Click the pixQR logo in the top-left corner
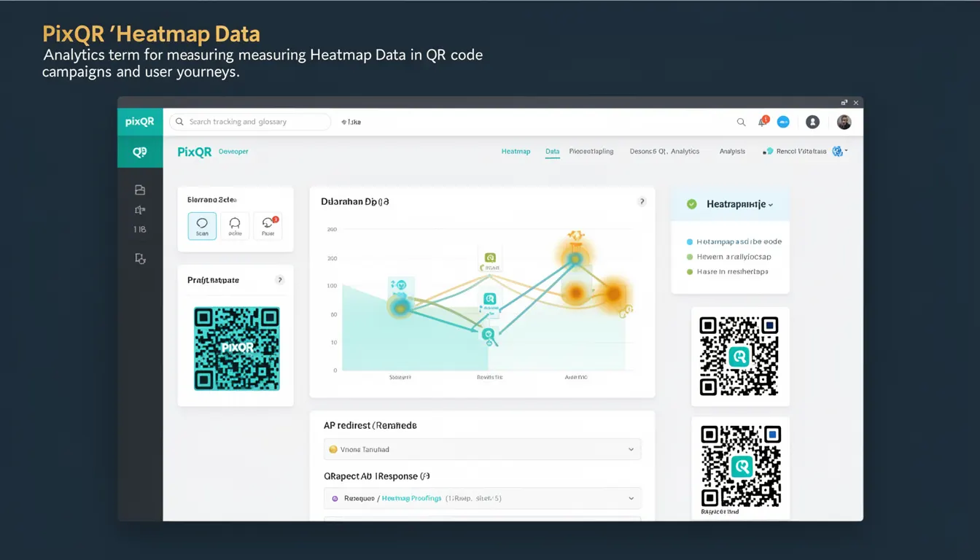980x560 pixels. tap(139, 122)
